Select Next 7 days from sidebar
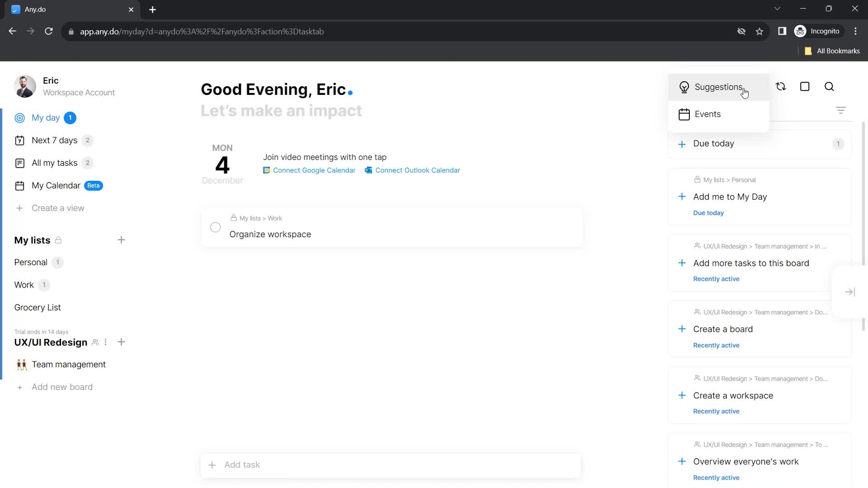Image resolution: width=868 pixels, height=488 pixels. pyautogui.click(x=55, y=141)
